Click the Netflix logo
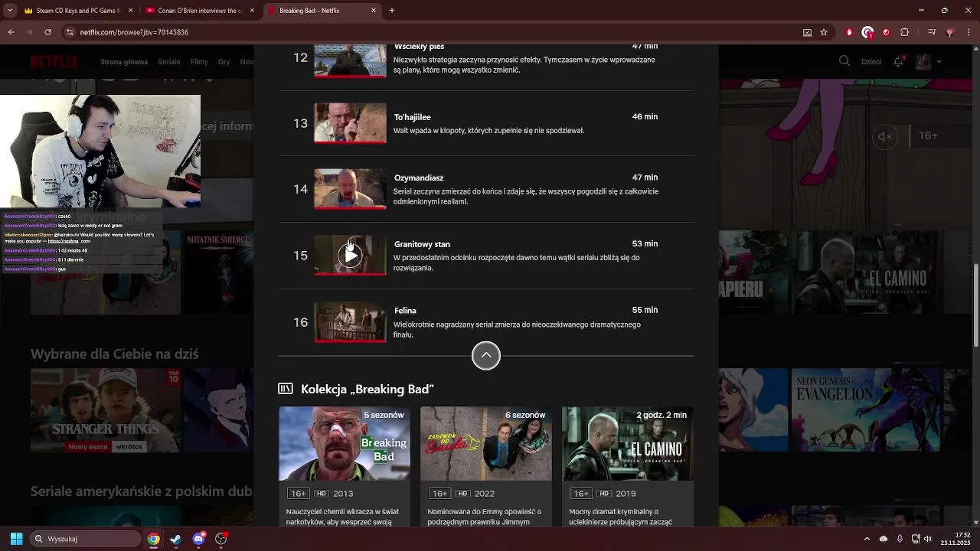The image size is (980, 551). point(54,62)
